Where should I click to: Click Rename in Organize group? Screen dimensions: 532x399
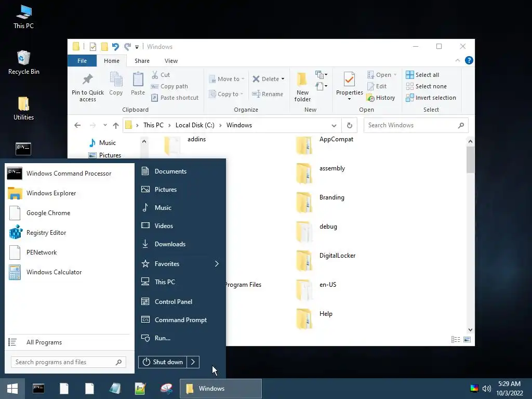(x=268, y=94)
